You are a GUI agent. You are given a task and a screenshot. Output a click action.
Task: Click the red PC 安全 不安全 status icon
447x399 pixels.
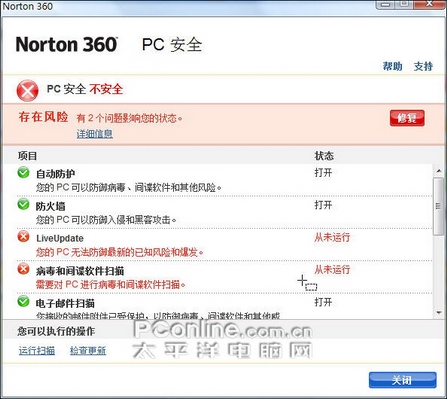click(27, 91)
